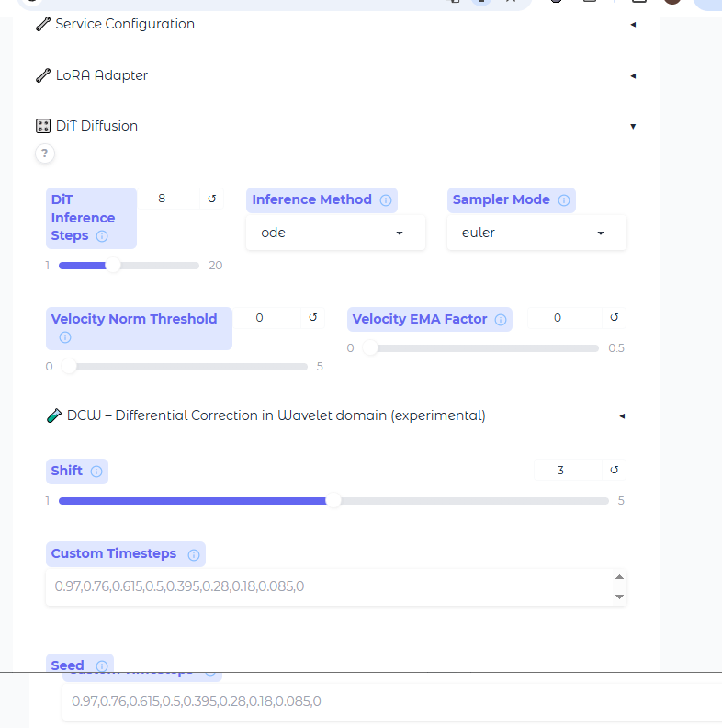Show info for Seed
The width and height of the screenshot is (722, 728).
point(102,666)
